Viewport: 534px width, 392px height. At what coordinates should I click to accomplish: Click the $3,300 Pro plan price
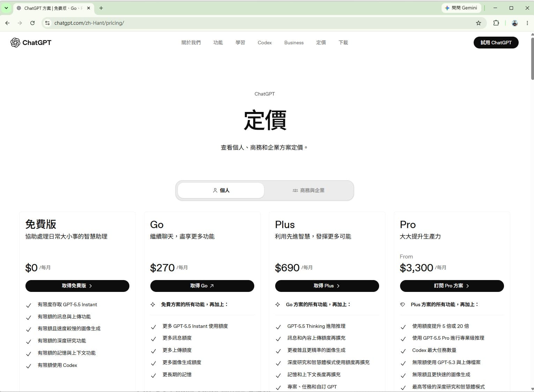[x=416, y=267]
